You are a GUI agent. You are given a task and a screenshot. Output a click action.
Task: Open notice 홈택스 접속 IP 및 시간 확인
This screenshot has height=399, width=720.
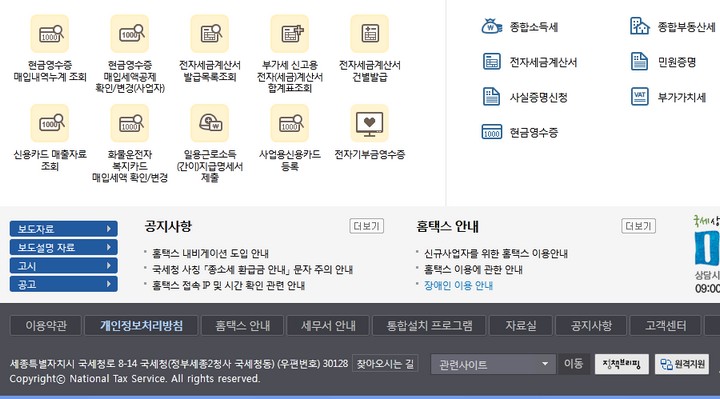229,286
